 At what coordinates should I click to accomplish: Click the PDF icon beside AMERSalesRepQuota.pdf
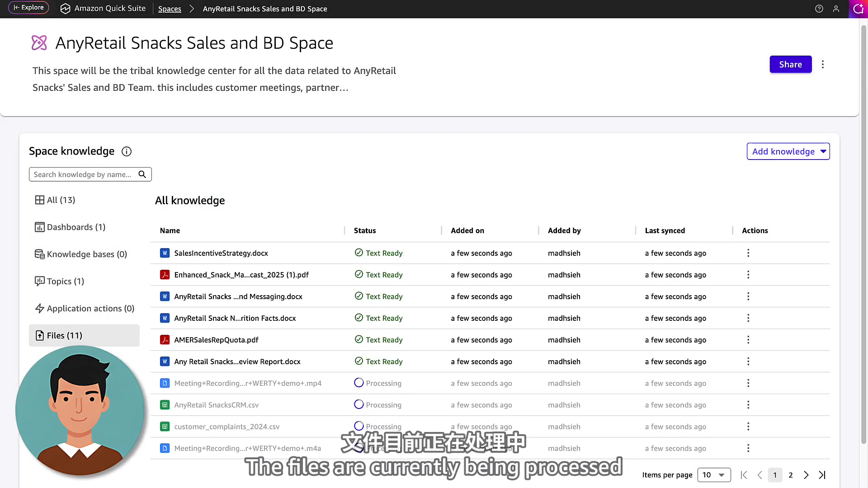[x=165, y=340]
